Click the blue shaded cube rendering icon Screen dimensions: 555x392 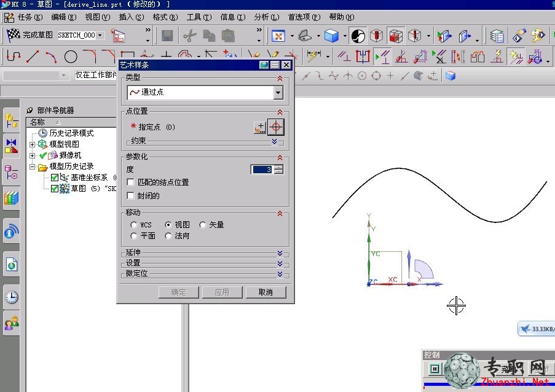click(x=331, y=36)
